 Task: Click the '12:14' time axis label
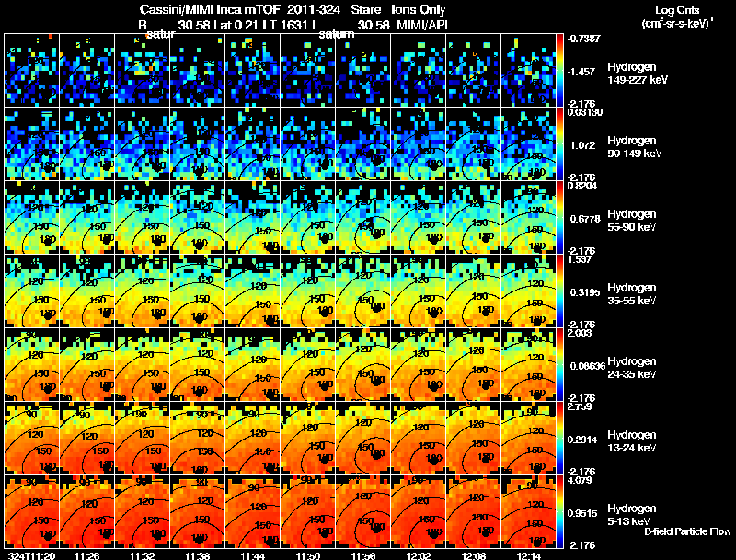(528, 556)
